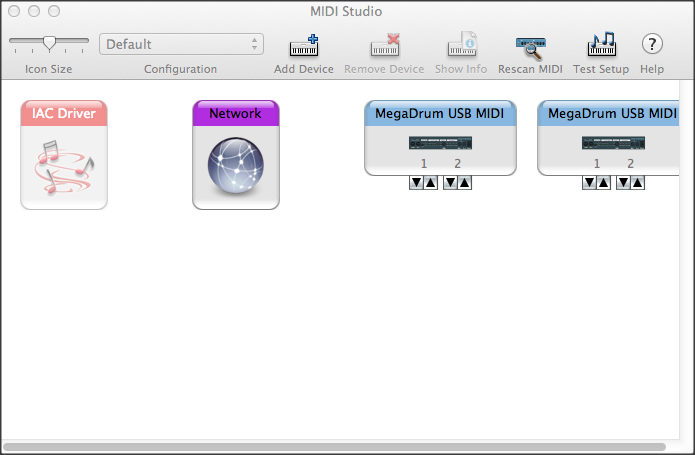Screen dimensions: 695x455
Task: Open the Default configuration dropdown
Action: coord(180,44)
